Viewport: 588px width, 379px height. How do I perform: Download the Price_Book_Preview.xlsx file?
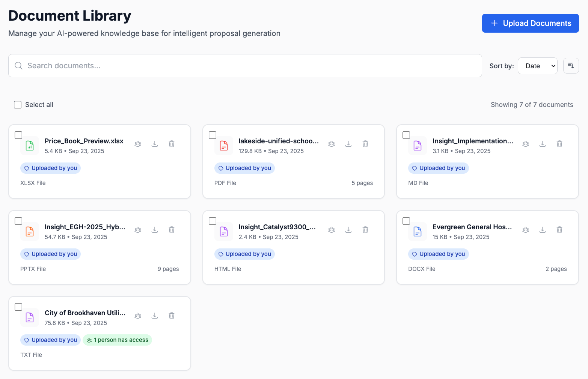click(154, 144)
